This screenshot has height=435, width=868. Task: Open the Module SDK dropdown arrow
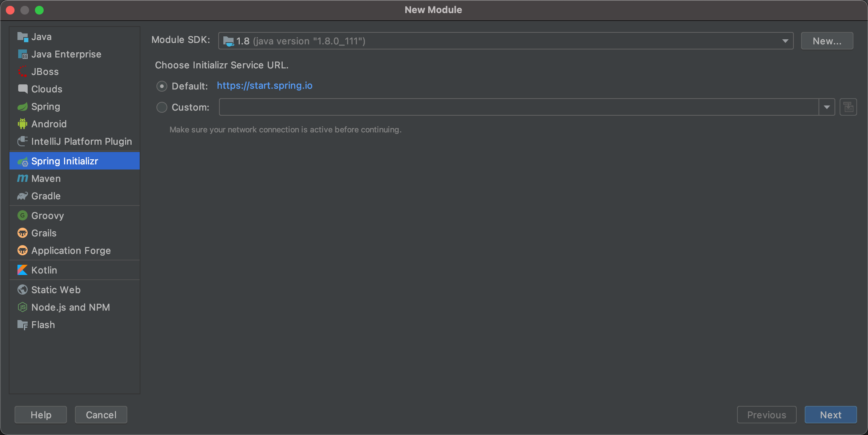click(x=785, y=41)
